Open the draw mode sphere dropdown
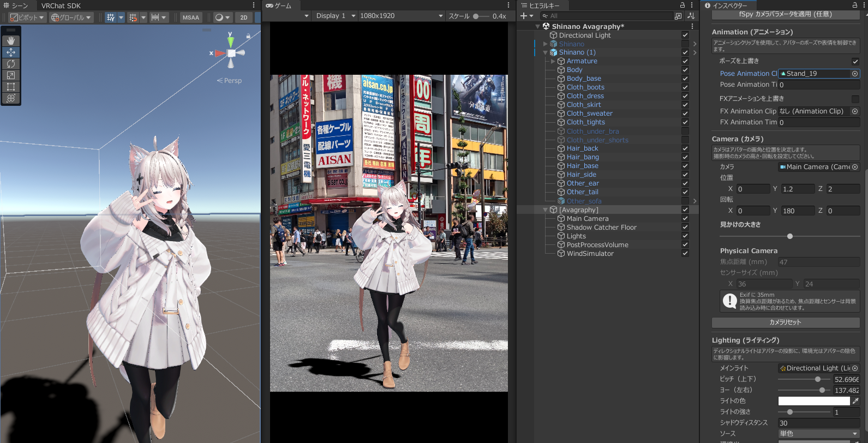Screen dimensions: 868x443 (223, 17)
